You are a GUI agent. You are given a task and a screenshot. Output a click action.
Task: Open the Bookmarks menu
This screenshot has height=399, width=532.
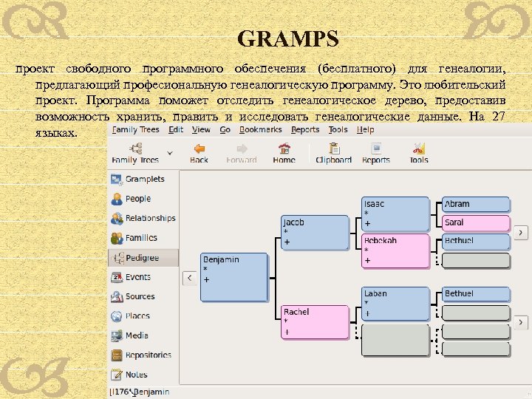click(261, 129)
